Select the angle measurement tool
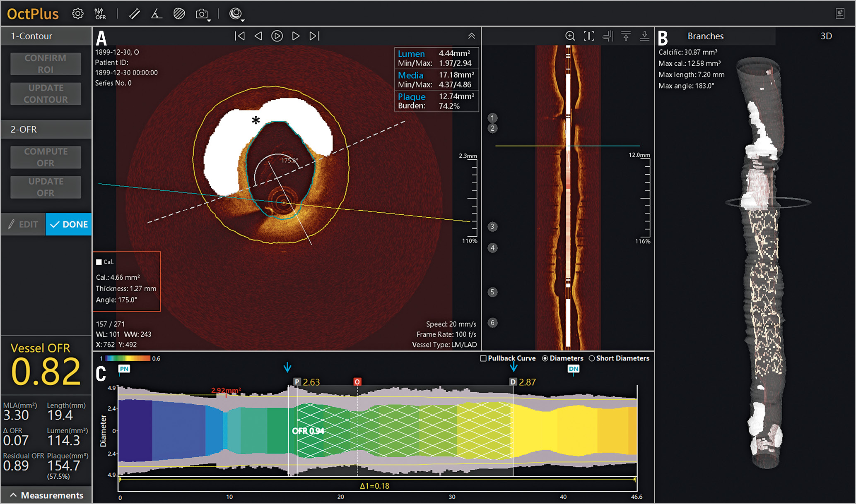 [x=156, y=14]
